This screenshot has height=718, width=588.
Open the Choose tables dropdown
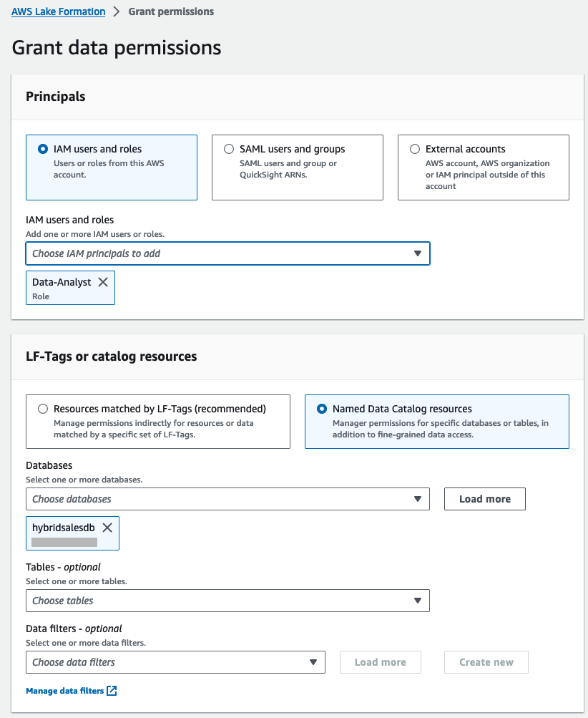click(x=215, y=601)
